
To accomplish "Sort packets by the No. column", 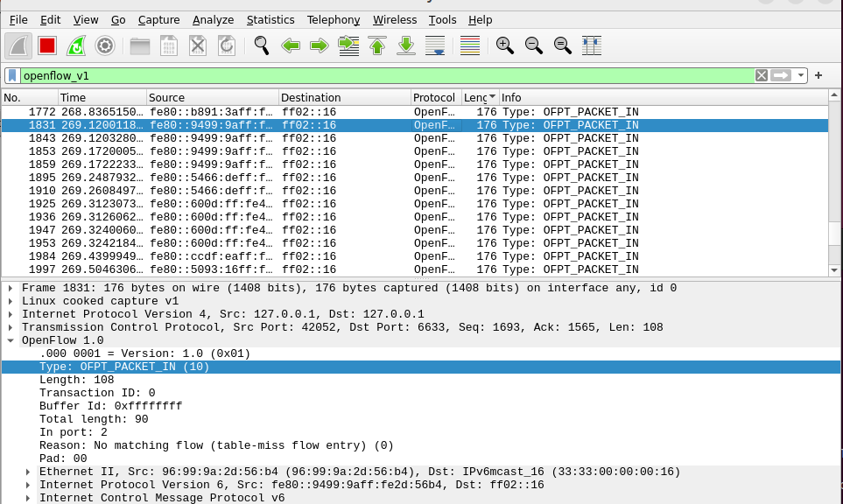I will (30, 98).
